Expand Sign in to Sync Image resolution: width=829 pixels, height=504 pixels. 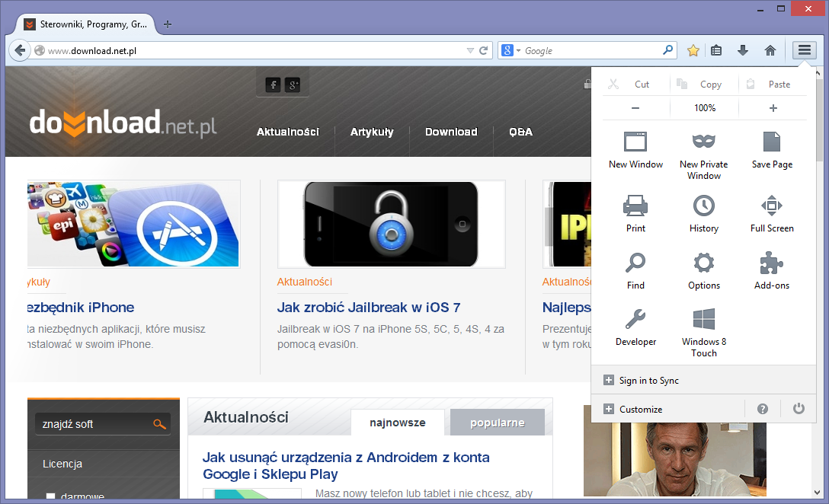tap(703, 381)
